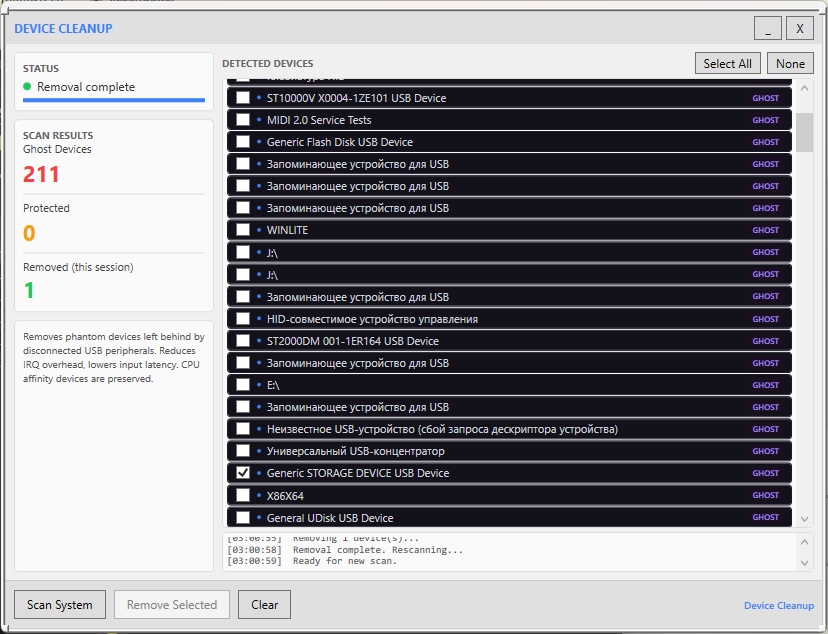Screen dimensions: 828x634
Task: Open the Device Cleanup link at bottom right
Action: tap(778, 606)
